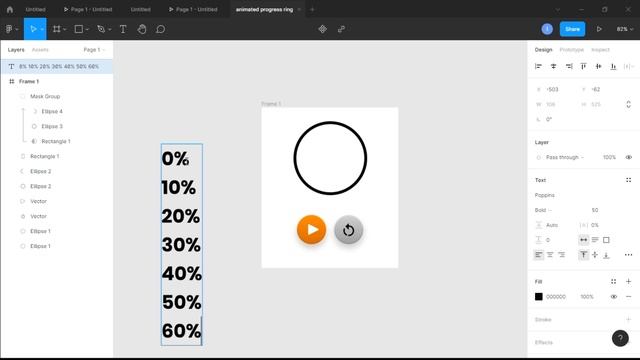Click Align right icon
This screenshot has height=360, width=640.
[569, 66]
